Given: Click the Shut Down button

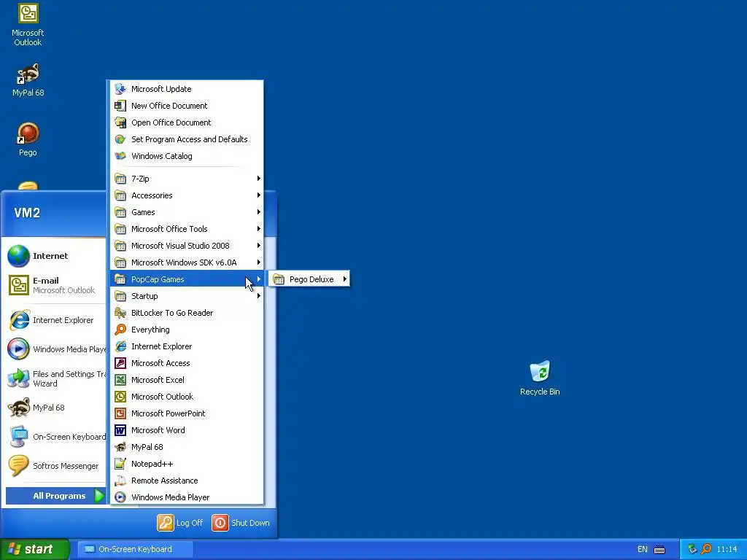Looking at the screenshot, I should (x=241, y=523).
